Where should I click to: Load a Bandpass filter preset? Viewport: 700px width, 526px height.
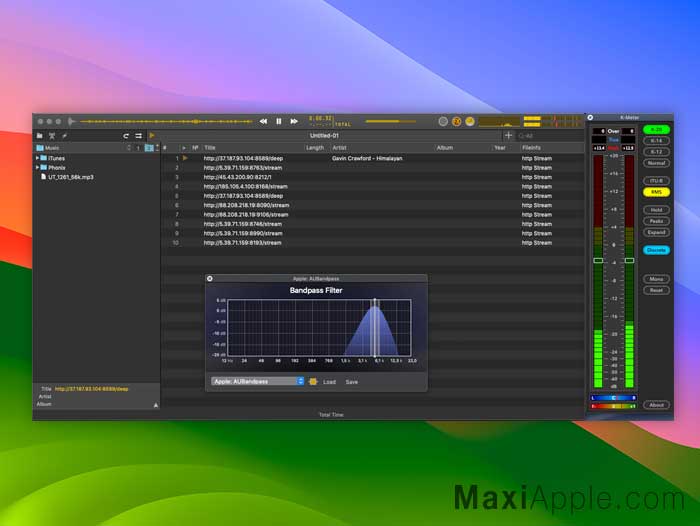(329, 382)
